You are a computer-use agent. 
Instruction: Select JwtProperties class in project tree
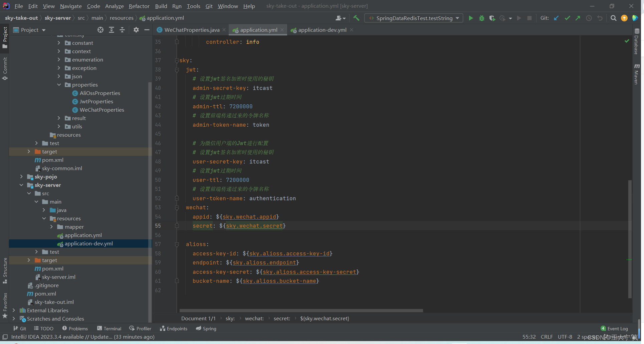point(96,101)
